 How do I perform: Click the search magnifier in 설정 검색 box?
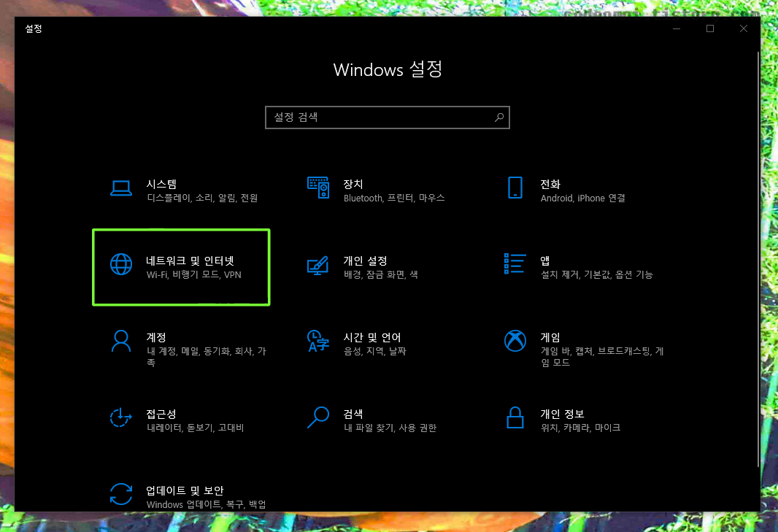click(499, 117)
